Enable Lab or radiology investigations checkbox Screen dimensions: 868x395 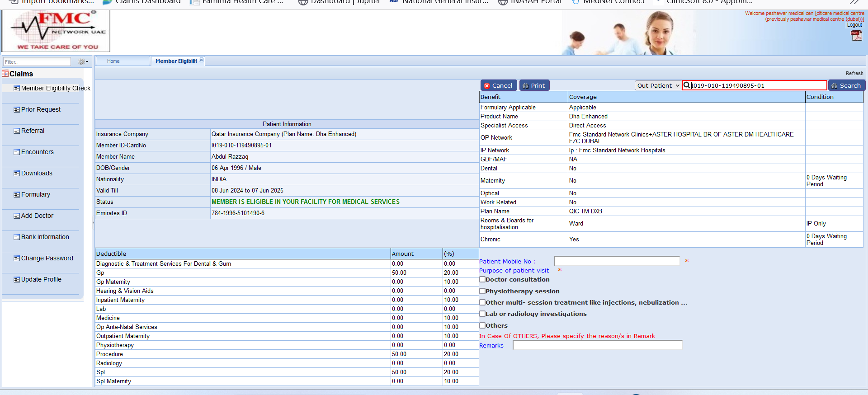pos(482,314)
